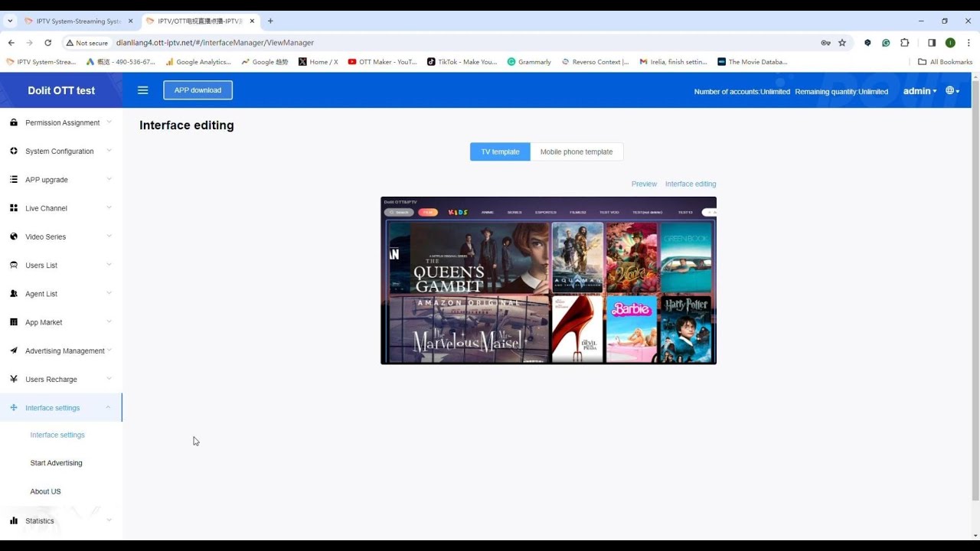This screenshot has width=980, height=551.
Task: Click the App Market icon
Action: [x=14, y=322]
